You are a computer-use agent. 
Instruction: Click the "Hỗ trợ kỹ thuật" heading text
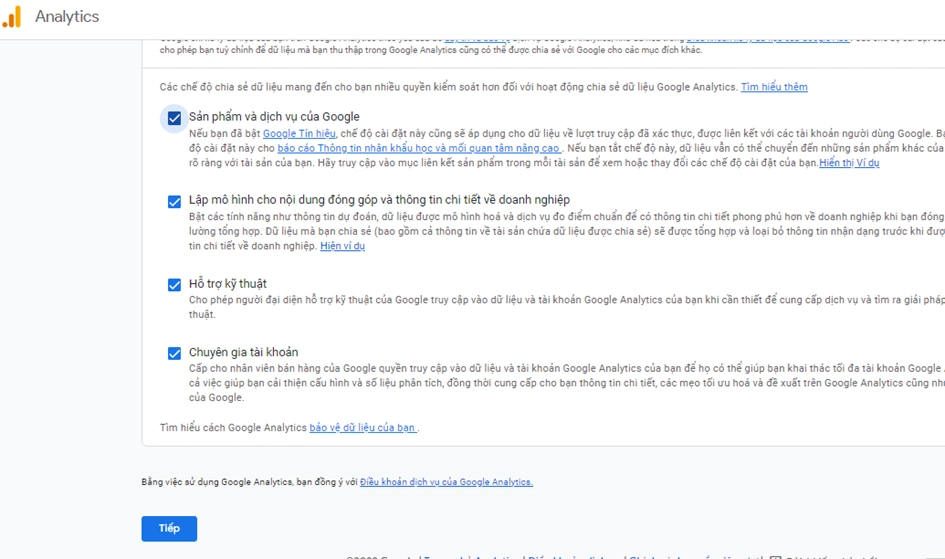[x=228, y=284]
